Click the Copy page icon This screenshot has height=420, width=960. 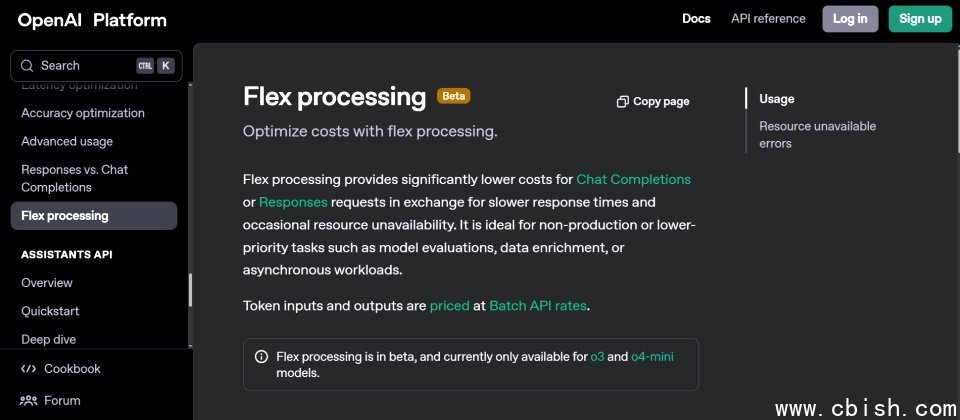click(623, 102)
